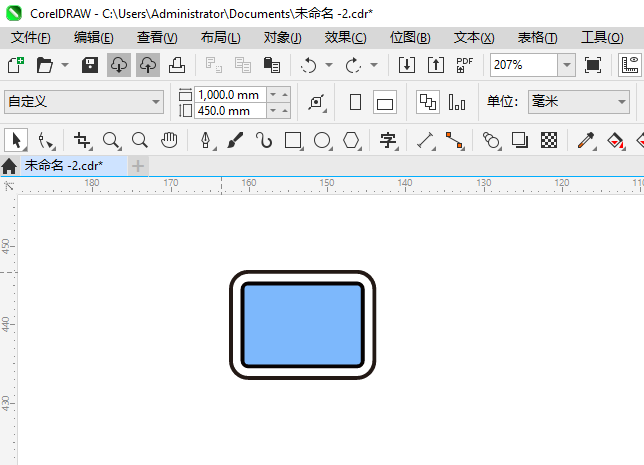Pick the Polygon tool

pyautogui.click(x=351, y=140)
